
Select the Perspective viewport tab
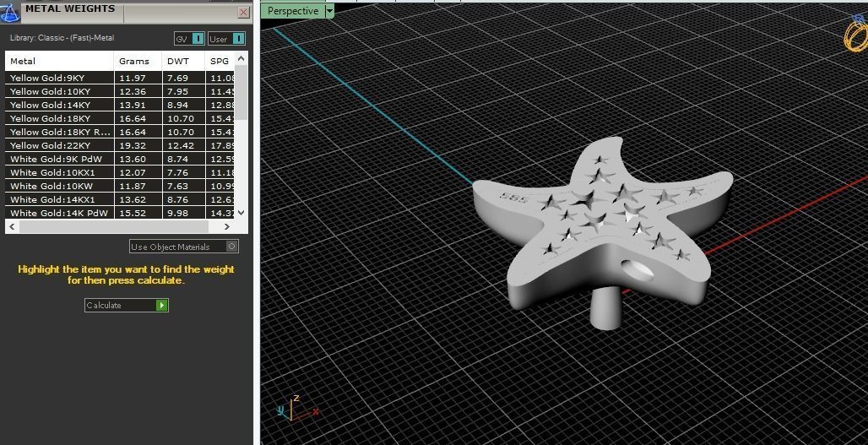point(293,10)
